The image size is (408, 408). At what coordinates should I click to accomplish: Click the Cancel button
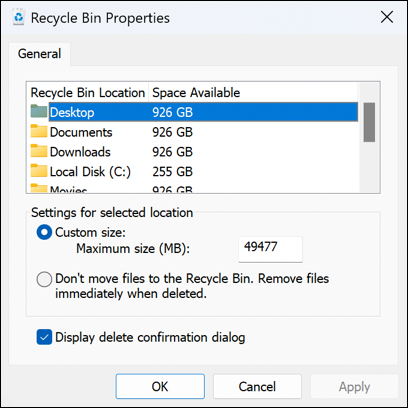point(257,386)
